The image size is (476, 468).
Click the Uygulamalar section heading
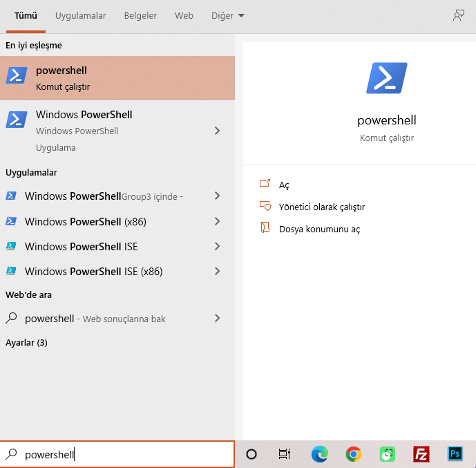[x=31, y=173]
